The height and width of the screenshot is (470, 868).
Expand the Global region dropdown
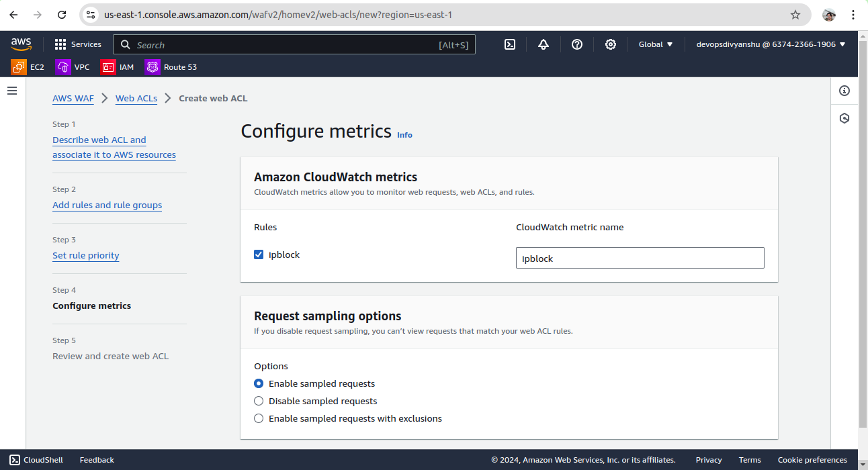coord(655,44)
